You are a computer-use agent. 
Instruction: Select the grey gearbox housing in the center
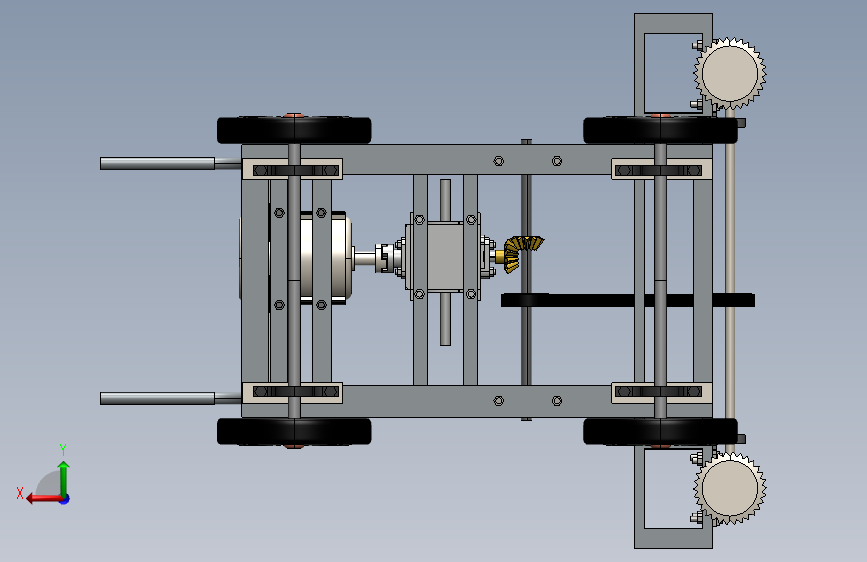coord(445,256)
